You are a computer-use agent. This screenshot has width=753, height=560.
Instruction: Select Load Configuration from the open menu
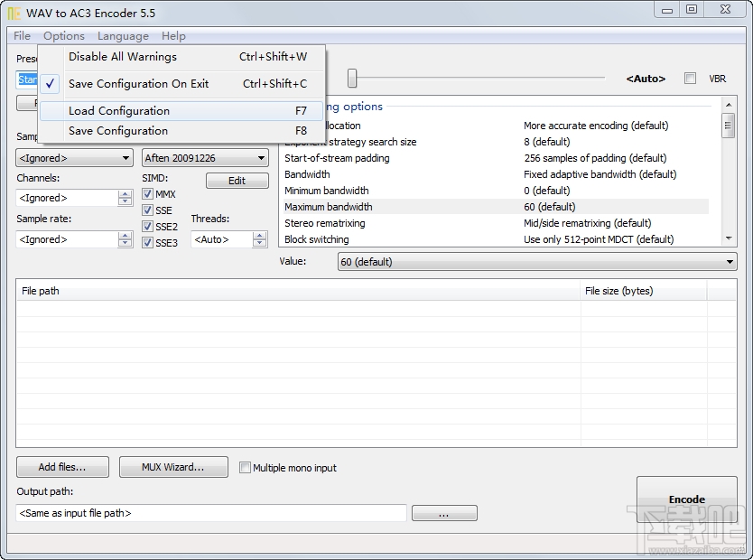coord(119,109)
